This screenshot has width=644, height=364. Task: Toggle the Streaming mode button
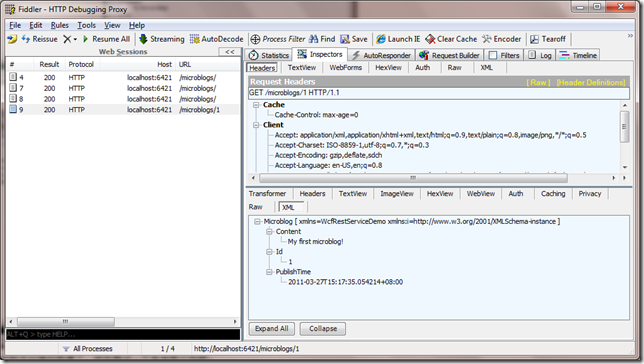[x=162, y=39]
